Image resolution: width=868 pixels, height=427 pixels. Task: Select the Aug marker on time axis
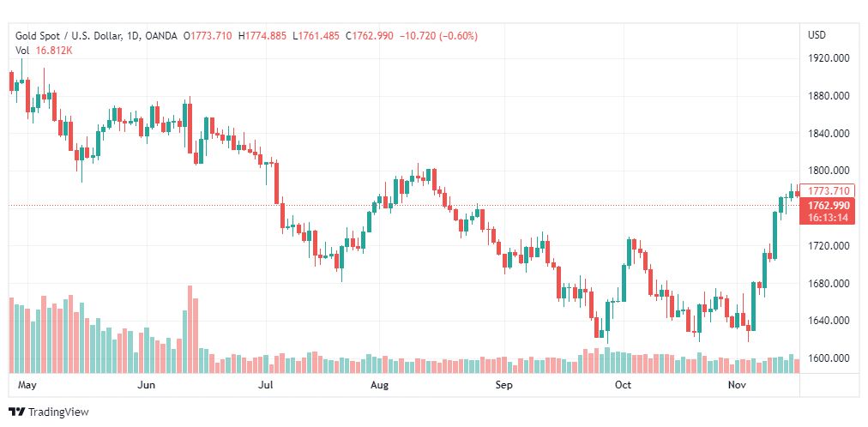[x=380, y=385]
